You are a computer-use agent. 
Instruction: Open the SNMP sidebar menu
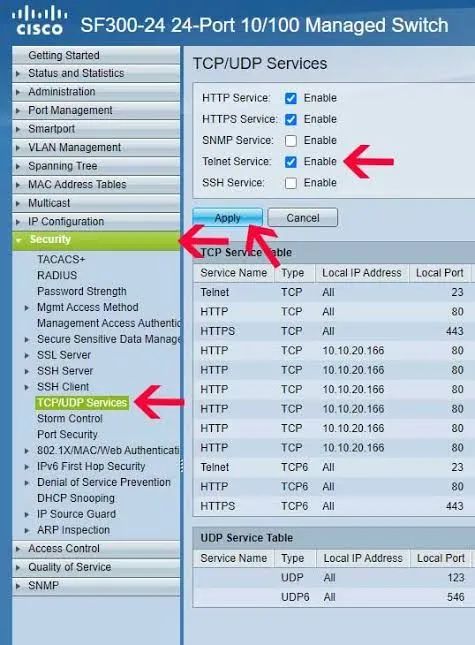96,586
